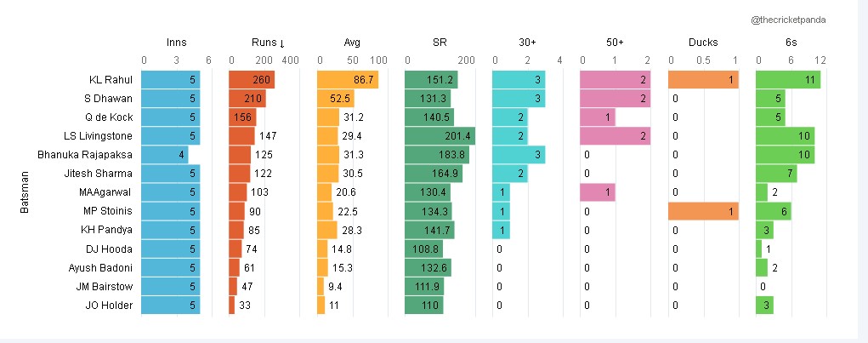
Task: Select Q de Kock's pink 50+ bar
Action: click(x=597, y=117)
